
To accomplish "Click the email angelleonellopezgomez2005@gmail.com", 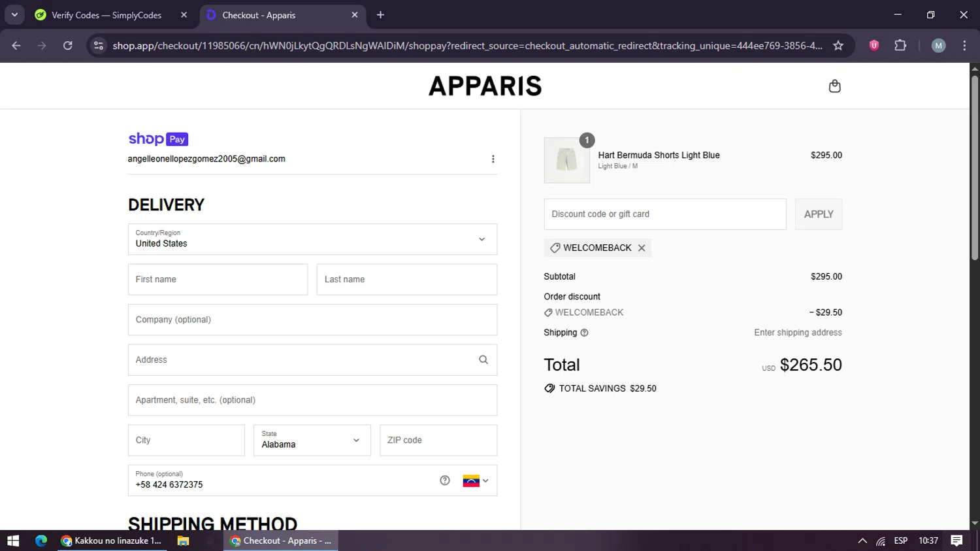I will (x=206, y=159).
